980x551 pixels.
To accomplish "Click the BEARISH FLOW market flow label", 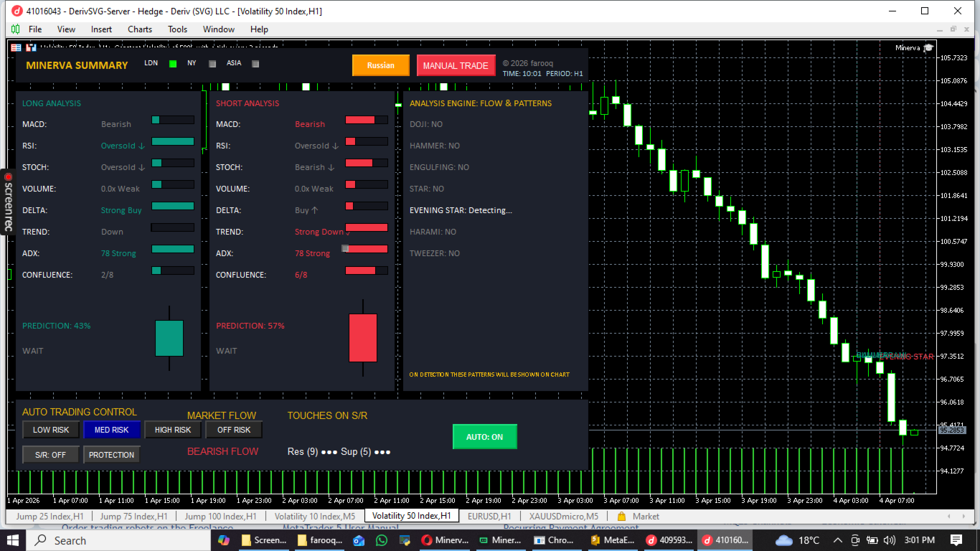I will [x=222, y=451].
